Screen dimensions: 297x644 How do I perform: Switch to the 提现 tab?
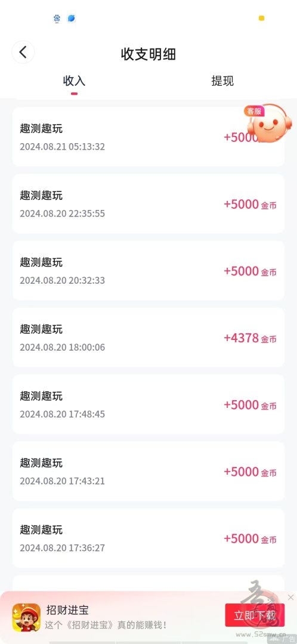coord(222,81)
